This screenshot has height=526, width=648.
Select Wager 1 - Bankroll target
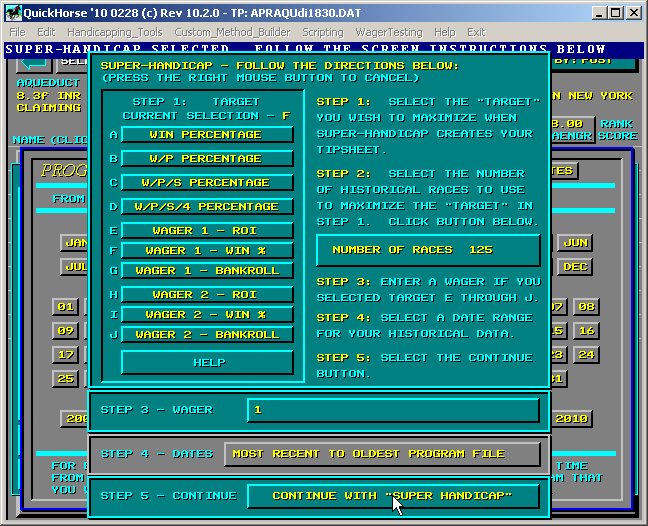pos(207,270)
